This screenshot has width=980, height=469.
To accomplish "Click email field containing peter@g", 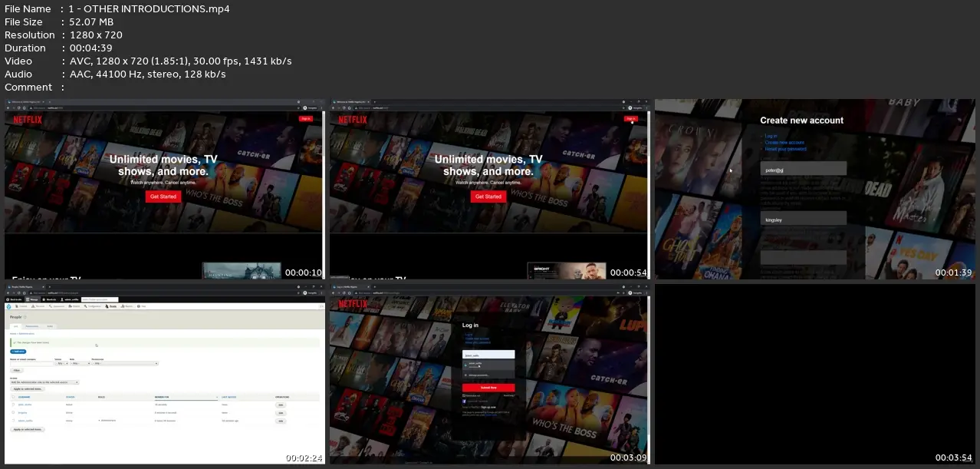I will (803, 168).
